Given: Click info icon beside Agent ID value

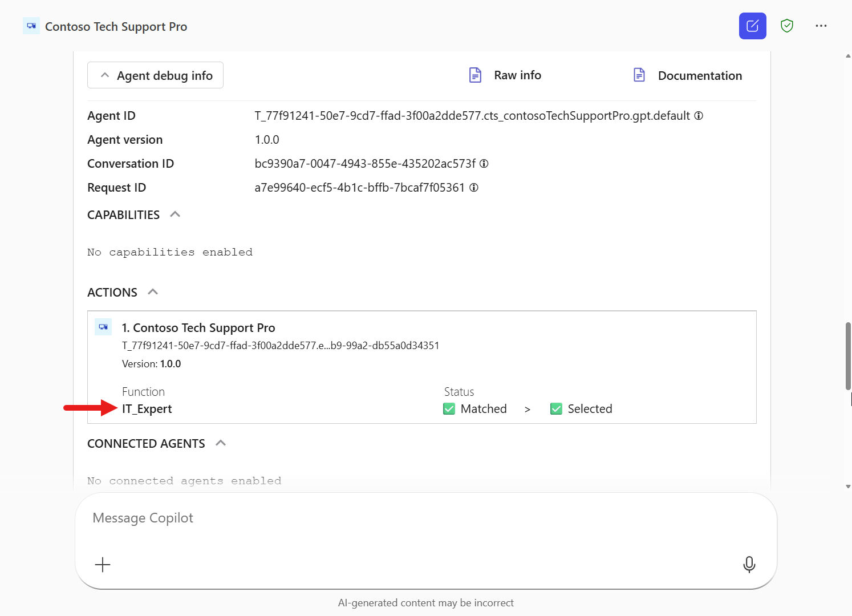Looking at the screenshot, I should pyautogui.click(x=699, y=116).
